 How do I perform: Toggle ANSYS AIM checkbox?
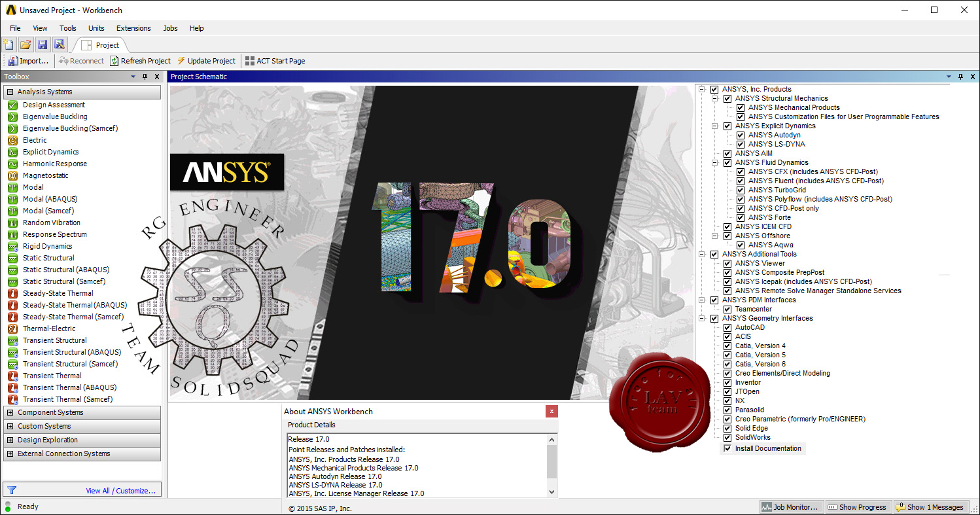click(727, 153)
